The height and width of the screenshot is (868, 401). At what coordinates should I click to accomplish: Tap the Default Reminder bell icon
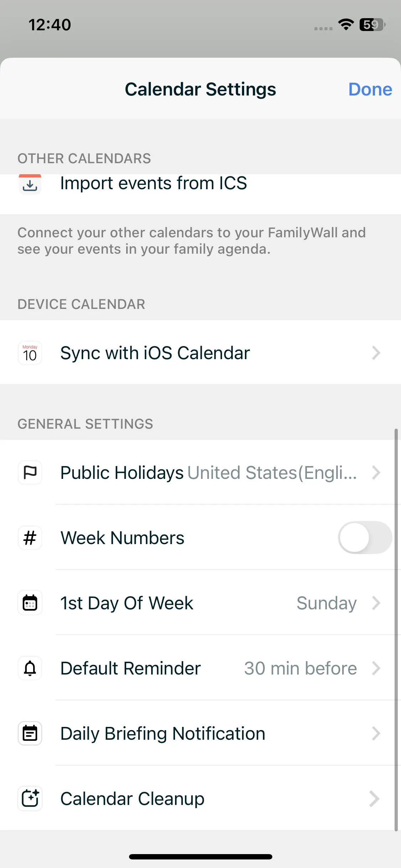pos(30,668)
